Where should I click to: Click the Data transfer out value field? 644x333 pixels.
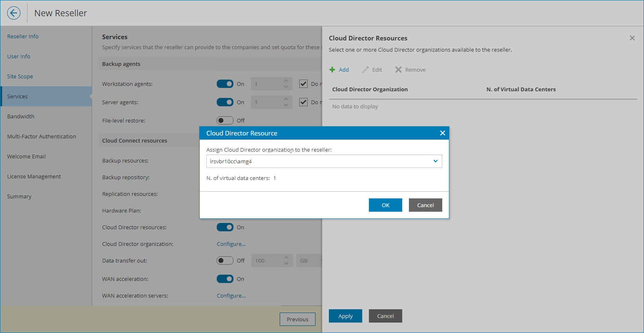(x=267, y=260)
